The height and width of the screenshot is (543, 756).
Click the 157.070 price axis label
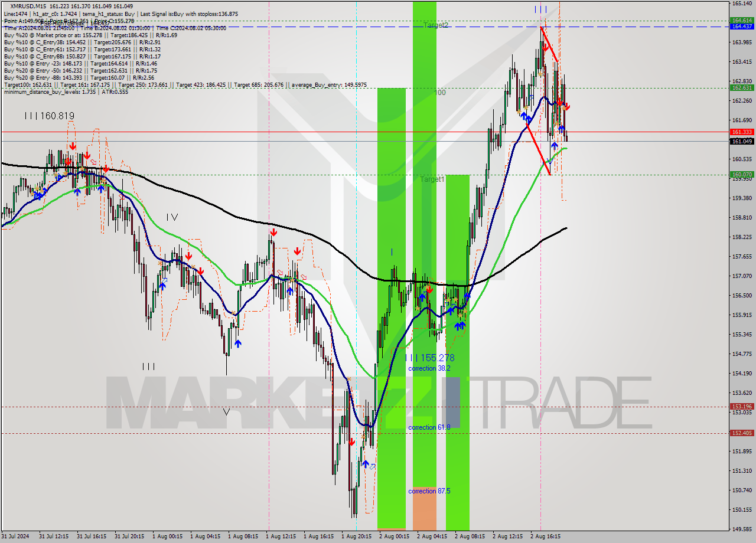click(742, 276)
